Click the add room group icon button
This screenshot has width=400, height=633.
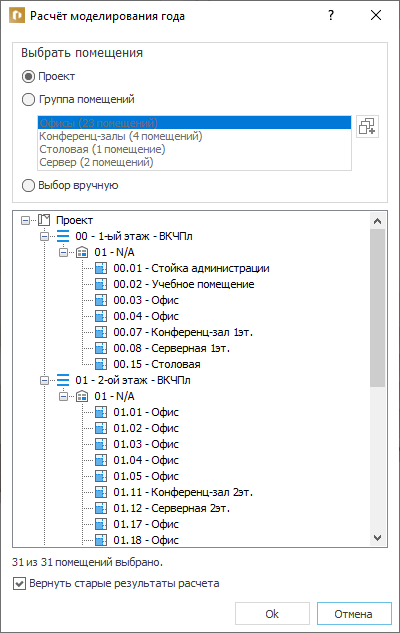(367, 126)
